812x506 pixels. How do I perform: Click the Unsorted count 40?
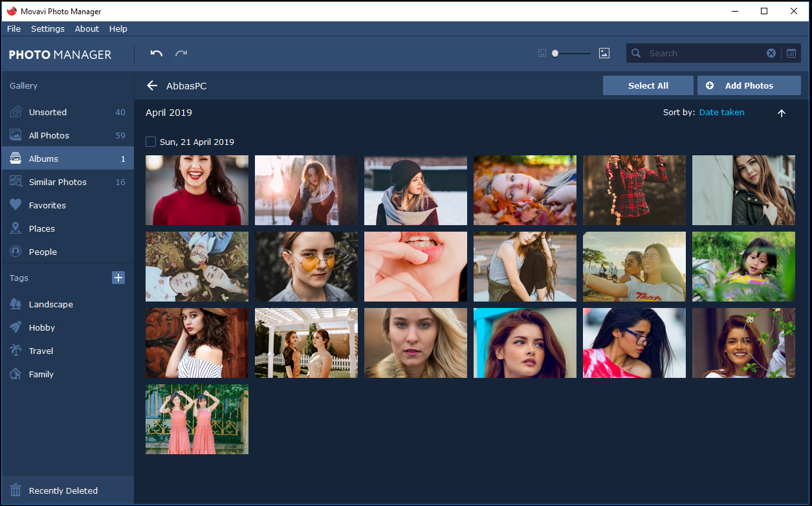click(120, 112)
